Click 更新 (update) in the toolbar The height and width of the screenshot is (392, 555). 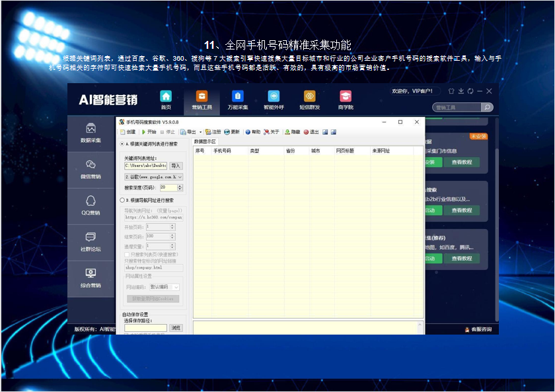[232, 132]
